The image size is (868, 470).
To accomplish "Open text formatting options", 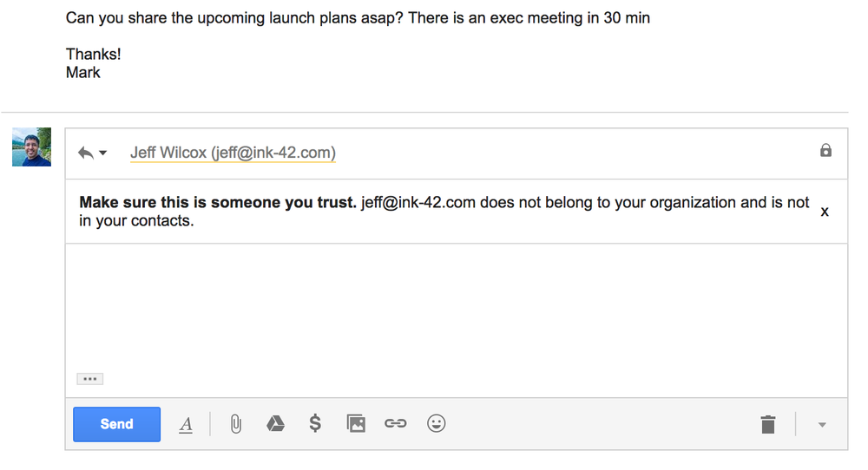I will (186, 425).
